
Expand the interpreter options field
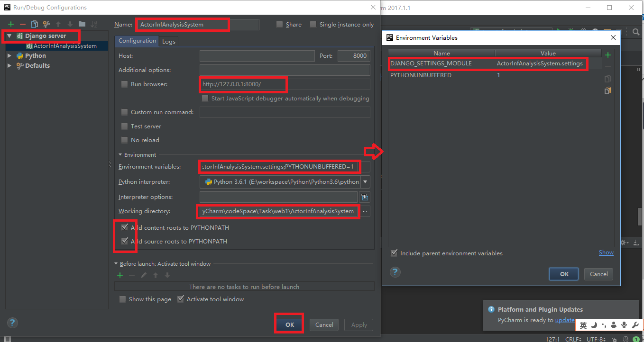pos(365,197)
